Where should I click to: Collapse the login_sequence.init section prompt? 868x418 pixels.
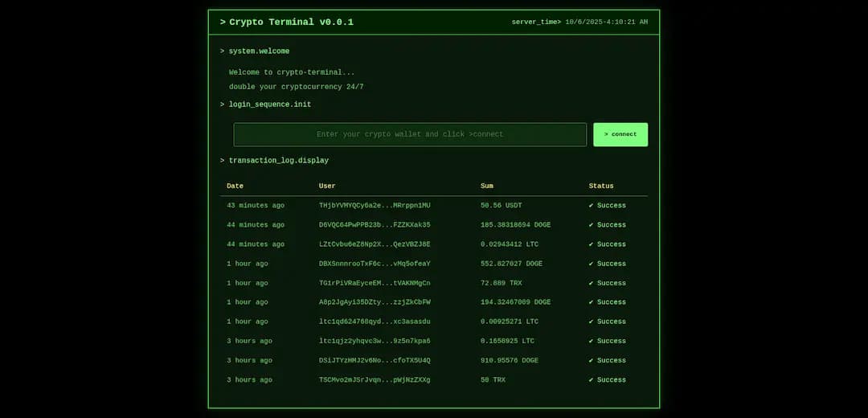click(x=265, y=104)
